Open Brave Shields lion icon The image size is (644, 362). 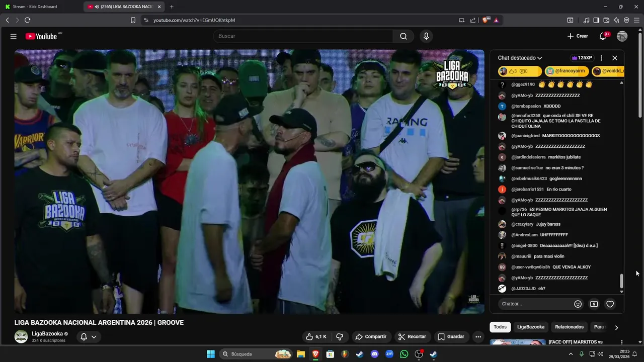click(486, 20)
